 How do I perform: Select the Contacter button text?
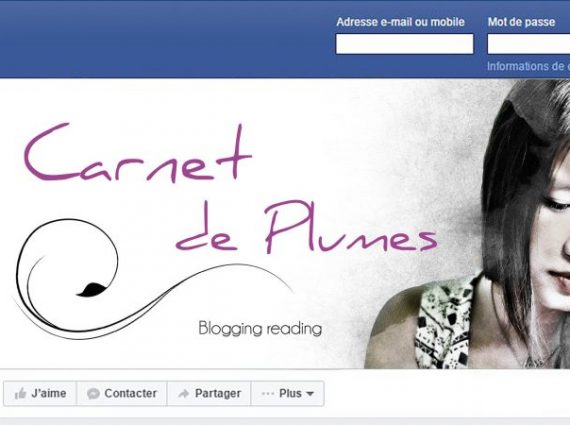pyautogui.click(x=131, y=393)
